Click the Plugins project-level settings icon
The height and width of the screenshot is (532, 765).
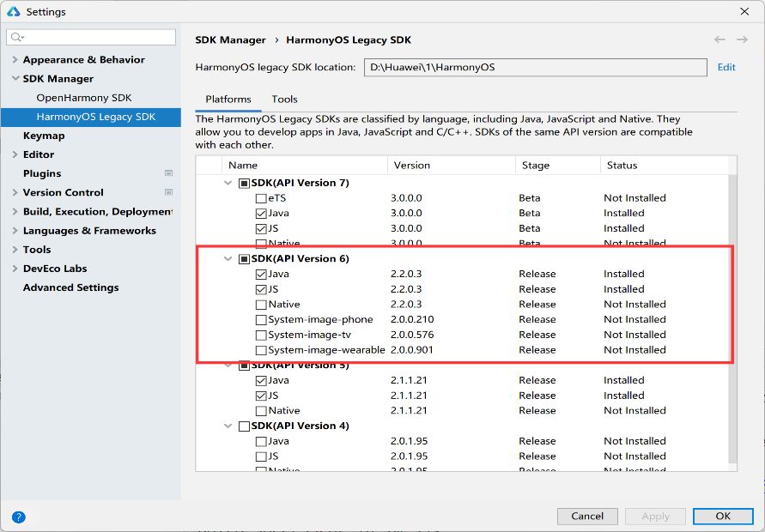tap(168, 173)
